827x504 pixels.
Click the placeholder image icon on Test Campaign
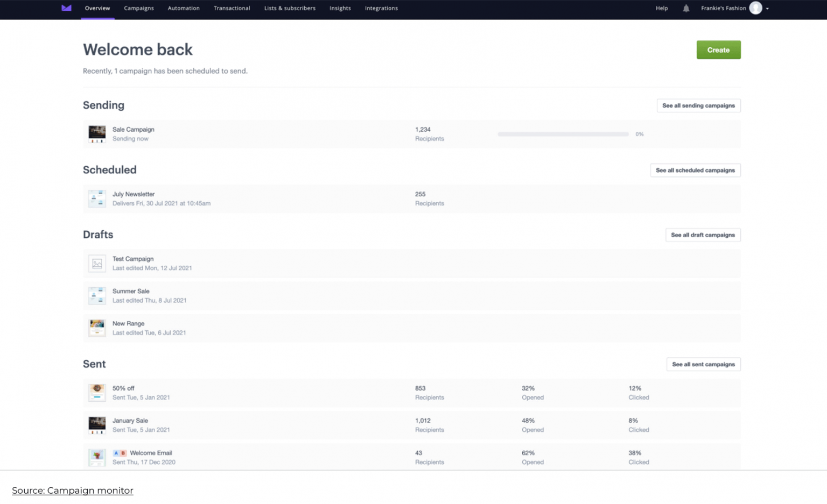coord(97,263)
